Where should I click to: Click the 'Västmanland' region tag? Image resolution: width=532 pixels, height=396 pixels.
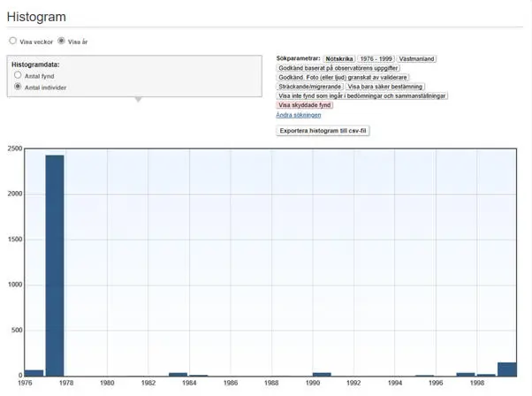coord(417,58)
